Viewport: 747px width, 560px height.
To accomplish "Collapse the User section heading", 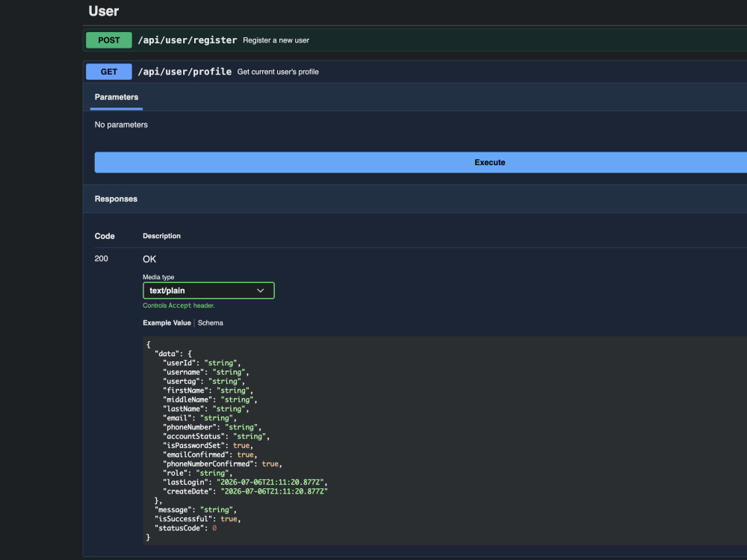I will pos(103,11).
